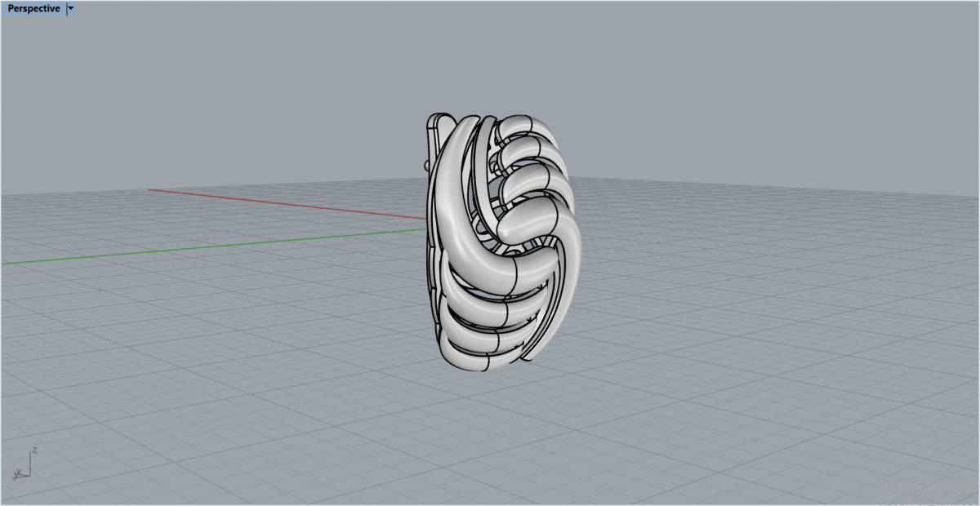This screenshot has height=506, width=980.
Task: Click the Perspective viewport title label
Action: tap(33, 8)
